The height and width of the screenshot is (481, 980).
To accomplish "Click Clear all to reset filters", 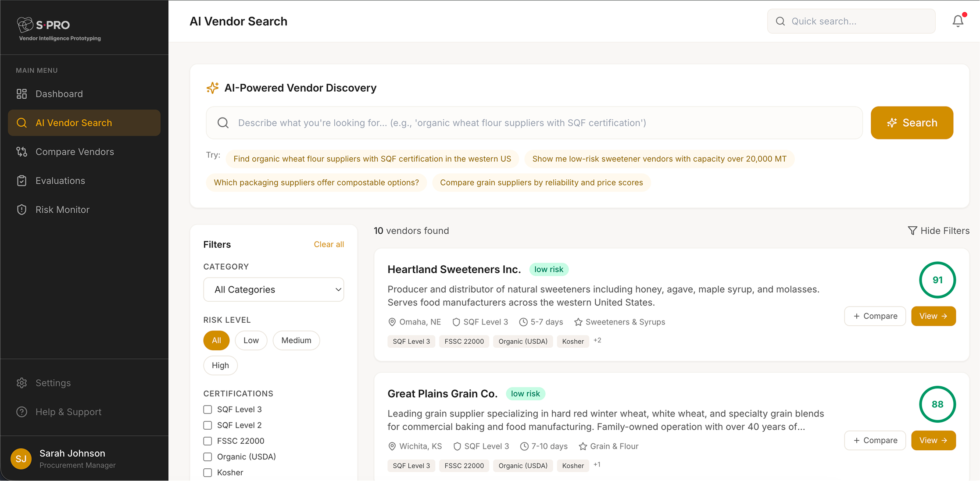I will tap(329, 244).
